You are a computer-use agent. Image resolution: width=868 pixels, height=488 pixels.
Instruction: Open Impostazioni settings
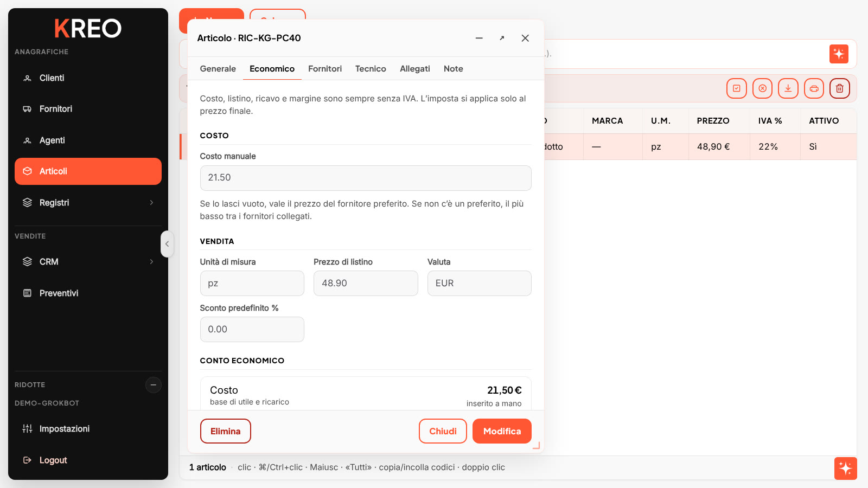coord(88,429)
